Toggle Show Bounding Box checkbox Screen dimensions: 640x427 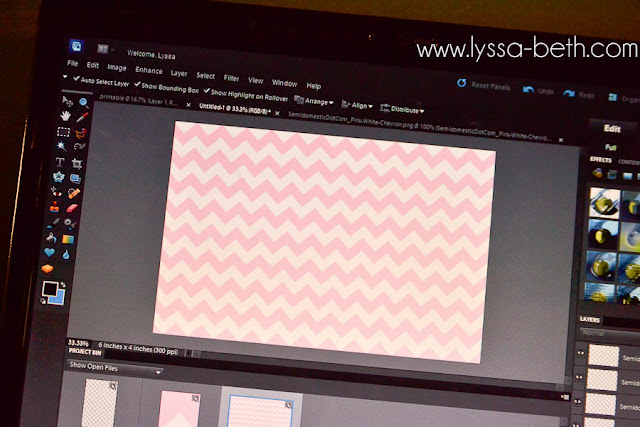[x=137, y=84]
